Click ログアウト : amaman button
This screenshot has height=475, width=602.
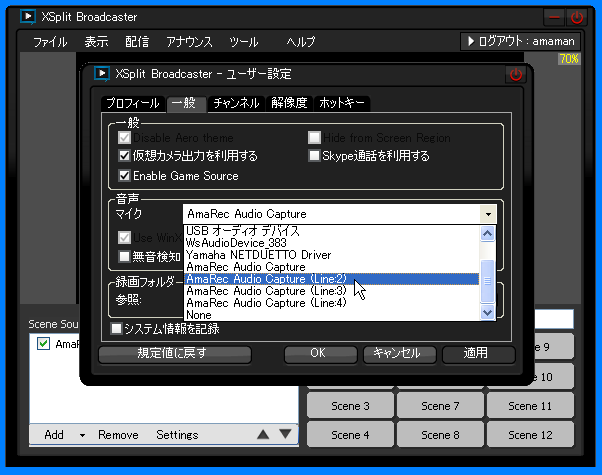pos(520,41)
